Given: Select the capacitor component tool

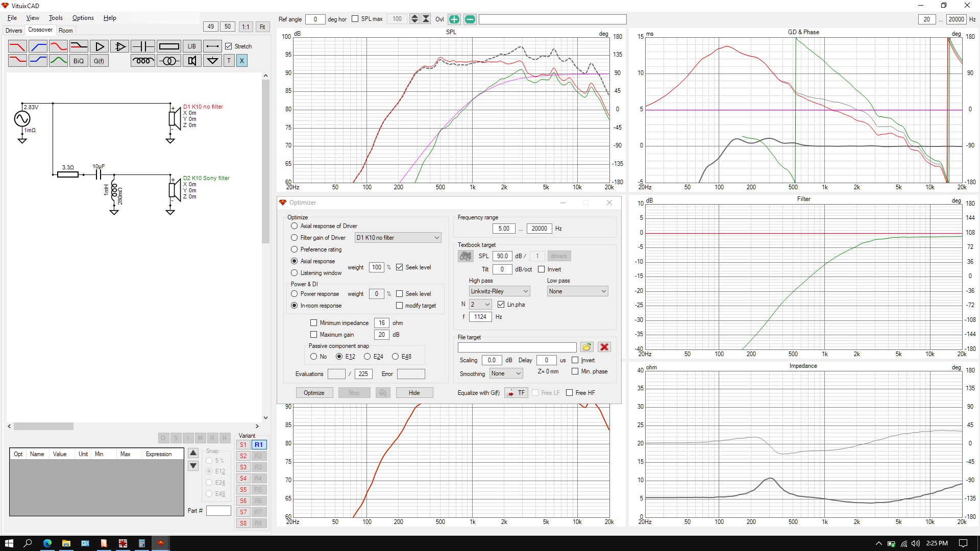Looking at the screenshot, I should 143,46.
